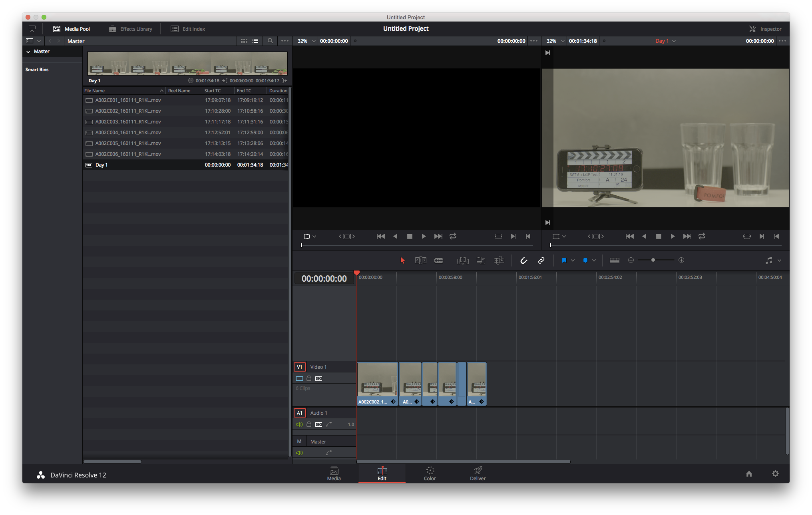The image size is (812, 515).
Task: Select the Blade razor tool
Action: pyautogui.click(x=439, y=260)
